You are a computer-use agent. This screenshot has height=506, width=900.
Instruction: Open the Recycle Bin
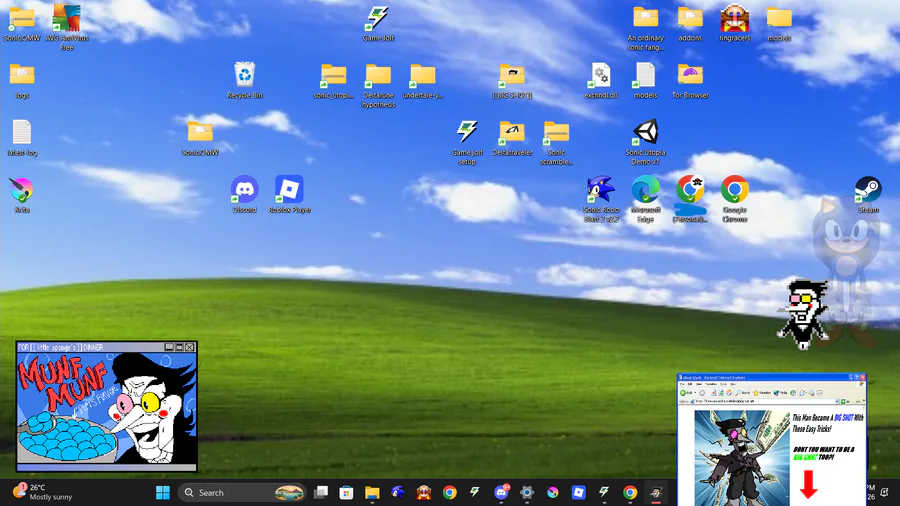[245, 80]
